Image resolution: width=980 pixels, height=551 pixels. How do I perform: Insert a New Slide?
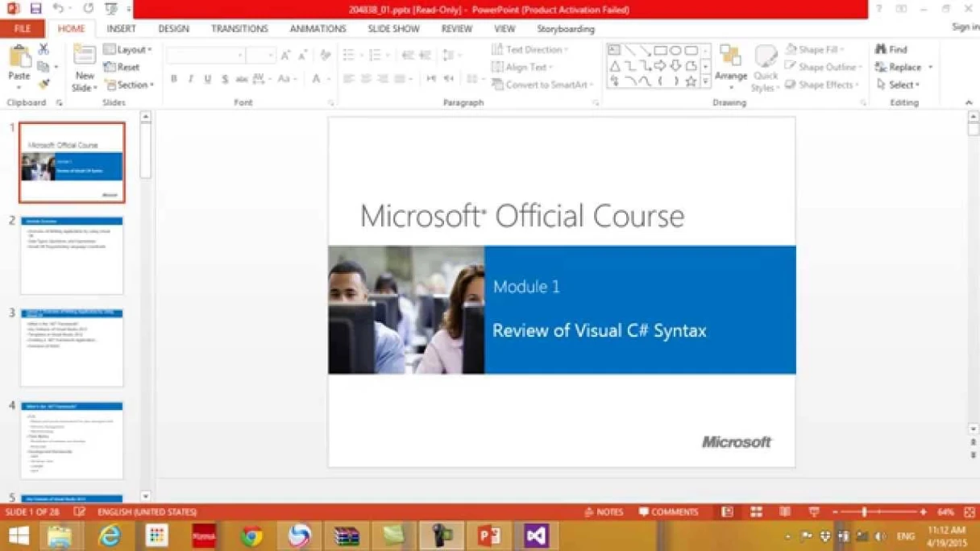(x=84, y=68)
